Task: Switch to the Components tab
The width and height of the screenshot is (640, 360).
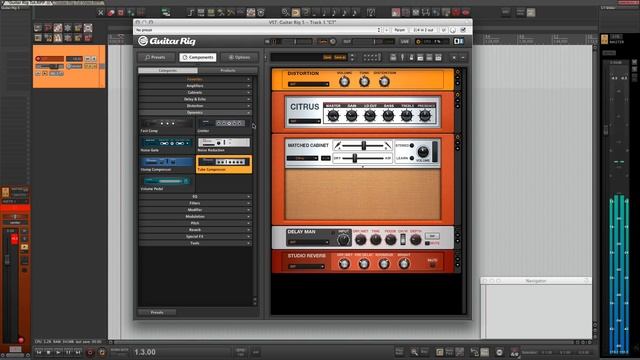Action: tap(198, 58)
